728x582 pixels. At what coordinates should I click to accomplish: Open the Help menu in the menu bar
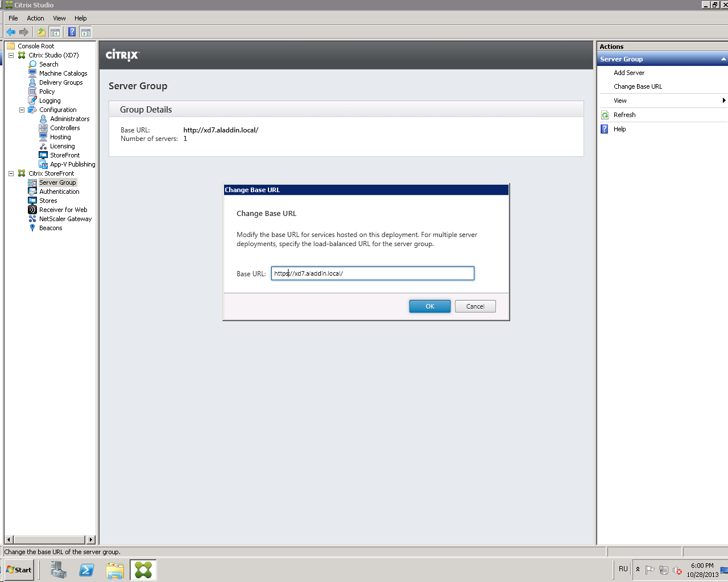(81, 18)
